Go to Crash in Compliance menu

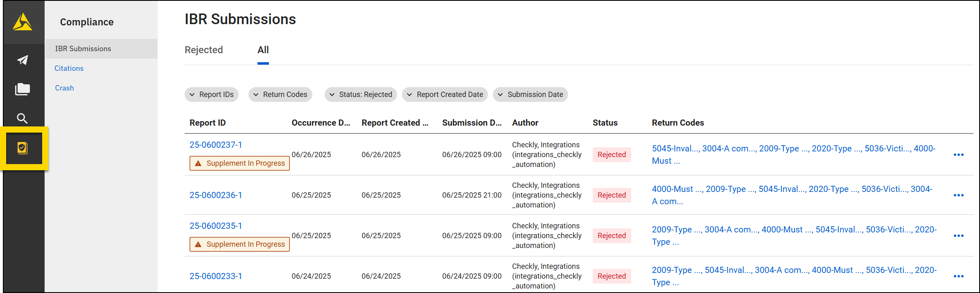pos(64,88)
